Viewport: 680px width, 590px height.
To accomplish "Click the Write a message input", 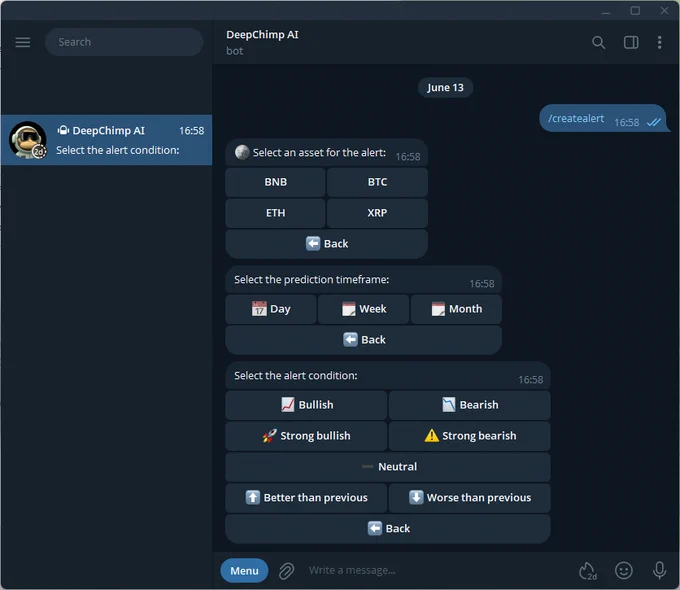I will coord(438,570).
